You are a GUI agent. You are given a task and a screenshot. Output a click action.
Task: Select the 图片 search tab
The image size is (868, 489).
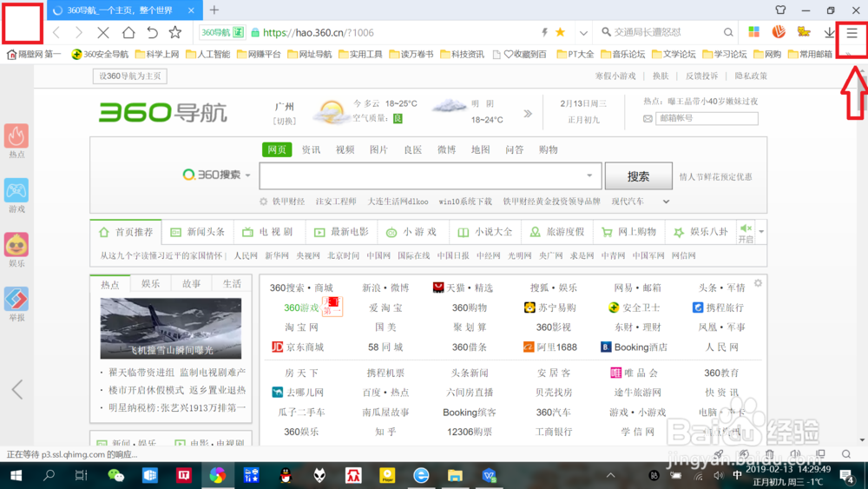point(378,149)
